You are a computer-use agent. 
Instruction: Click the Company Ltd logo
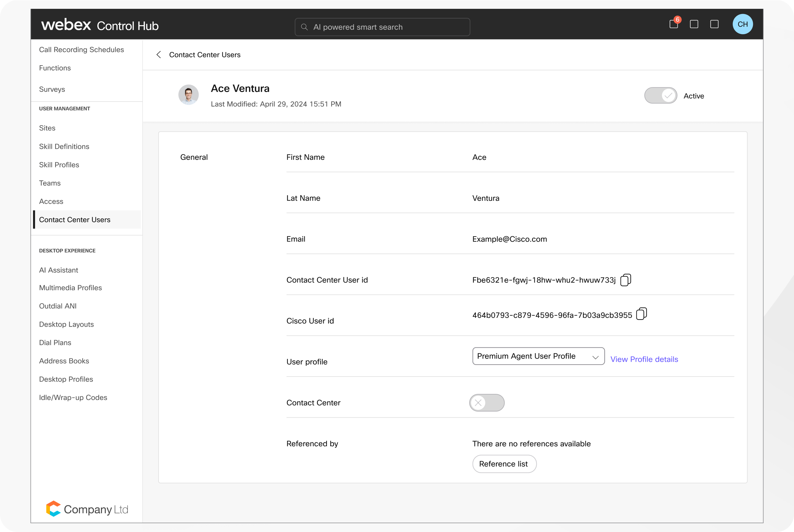click(87, 509)
